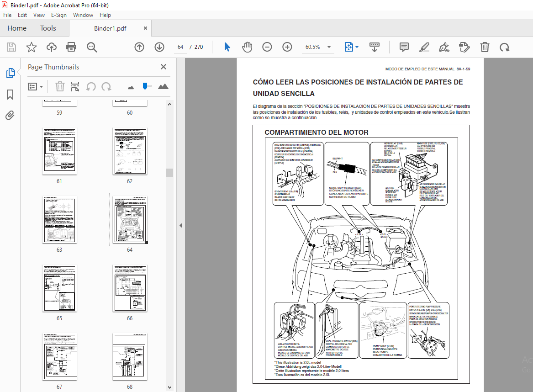Click the thumbnails scrollbar up arrow
The height and width of the screenshot is (392, 533).
[169, 104]
